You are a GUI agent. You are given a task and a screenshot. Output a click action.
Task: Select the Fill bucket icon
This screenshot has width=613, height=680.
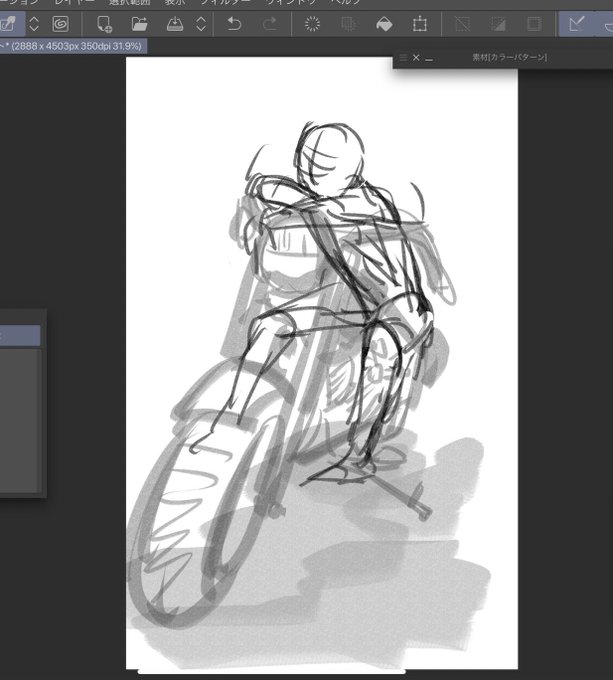click(384, 24)
